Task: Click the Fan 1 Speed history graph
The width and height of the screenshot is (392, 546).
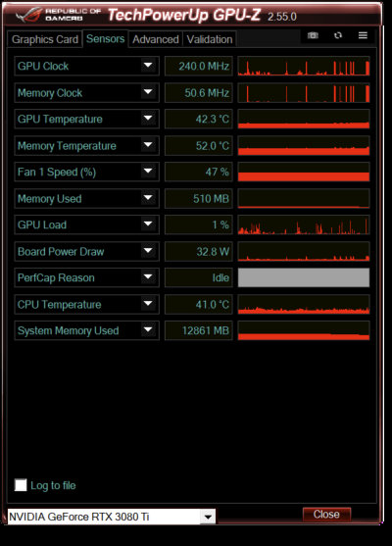Action: (x=304, y=172)
